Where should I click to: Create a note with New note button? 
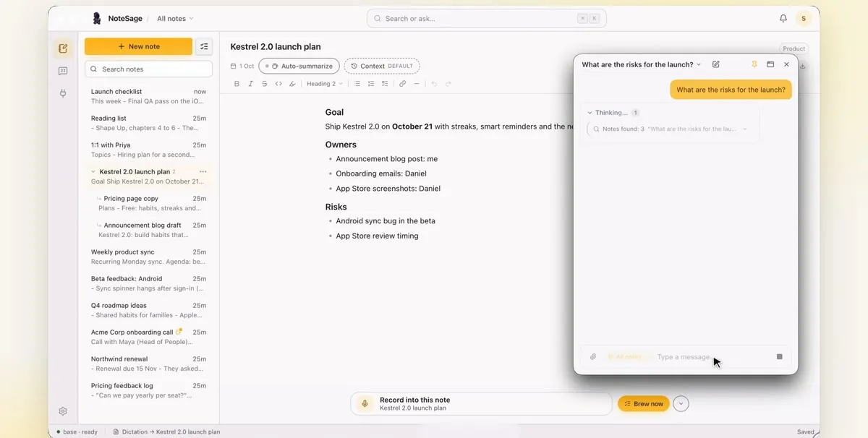[138, 46]
